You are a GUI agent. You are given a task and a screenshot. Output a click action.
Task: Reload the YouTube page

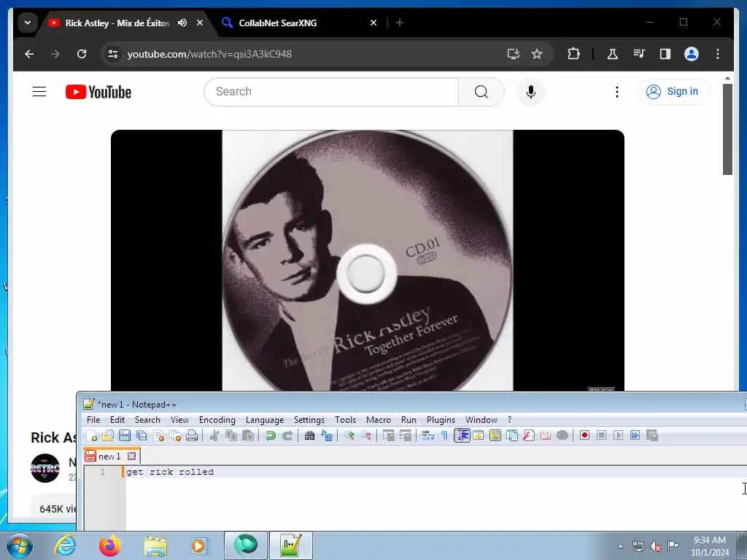82,54
